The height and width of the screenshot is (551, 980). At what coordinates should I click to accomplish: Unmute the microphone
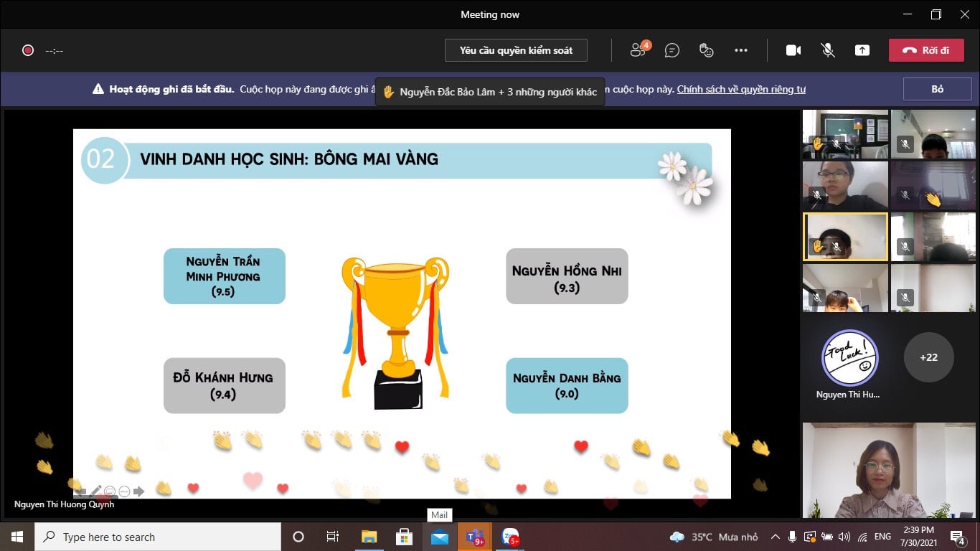(828, 50)
